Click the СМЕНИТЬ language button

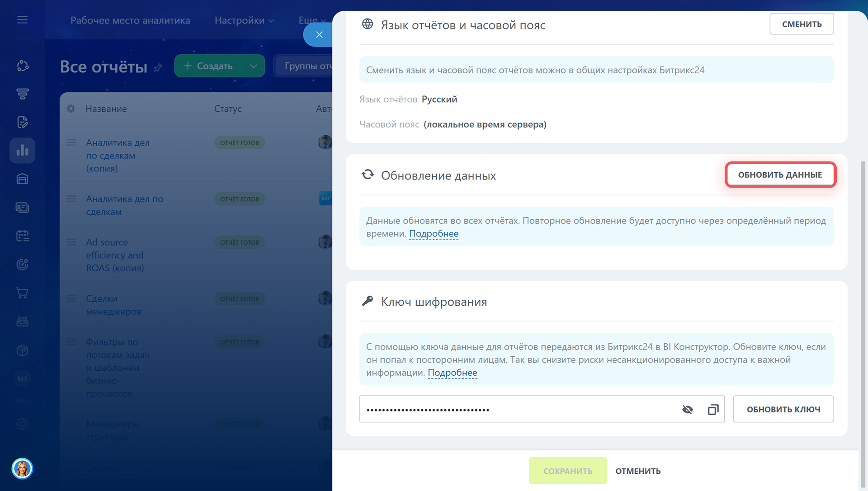point(802,24)
